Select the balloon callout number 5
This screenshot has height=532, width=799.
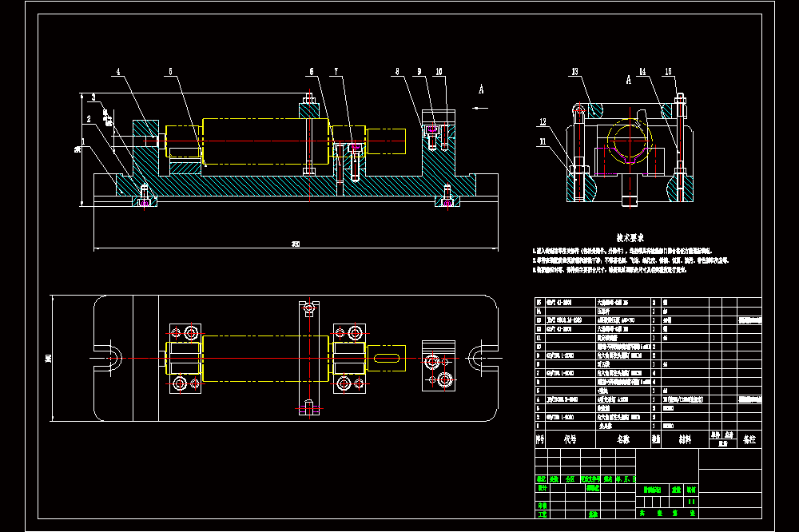tap(171, 72)
